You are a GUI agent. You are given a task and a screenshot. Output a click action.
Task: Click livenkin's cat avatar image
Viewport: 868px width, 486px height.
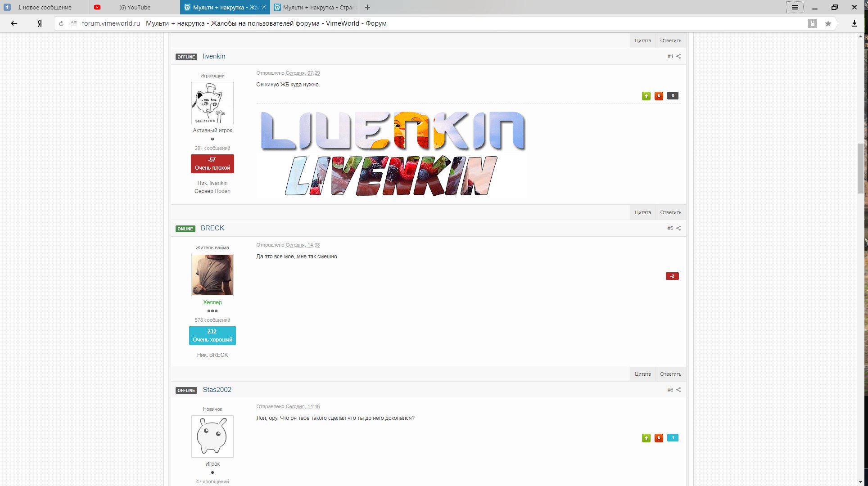coord(212,103)
